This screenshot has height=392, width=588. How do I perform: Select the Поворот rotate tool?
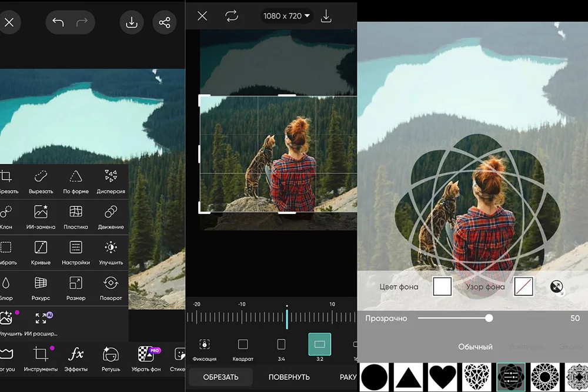click(111, 287)
